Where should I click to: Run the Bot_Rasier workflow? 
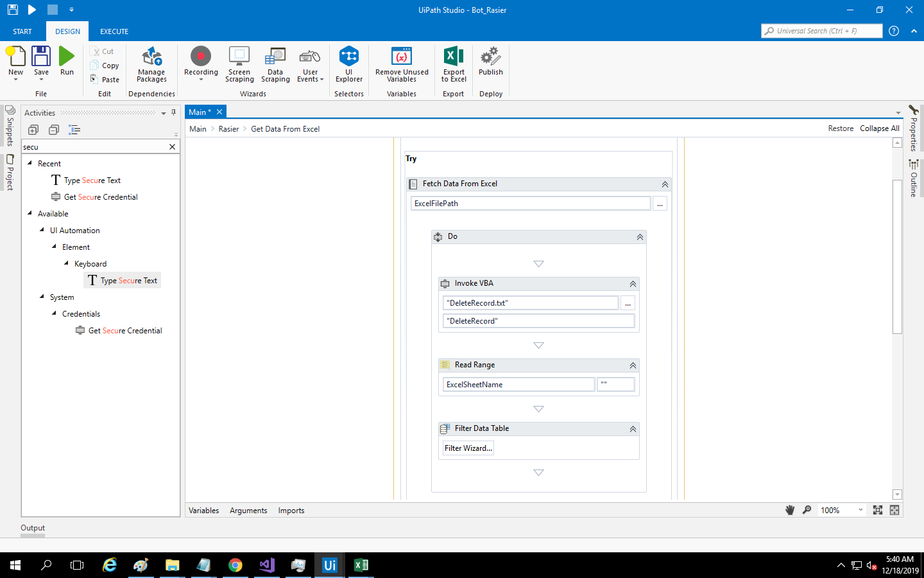pyautogui.click(x=67, y=61)
